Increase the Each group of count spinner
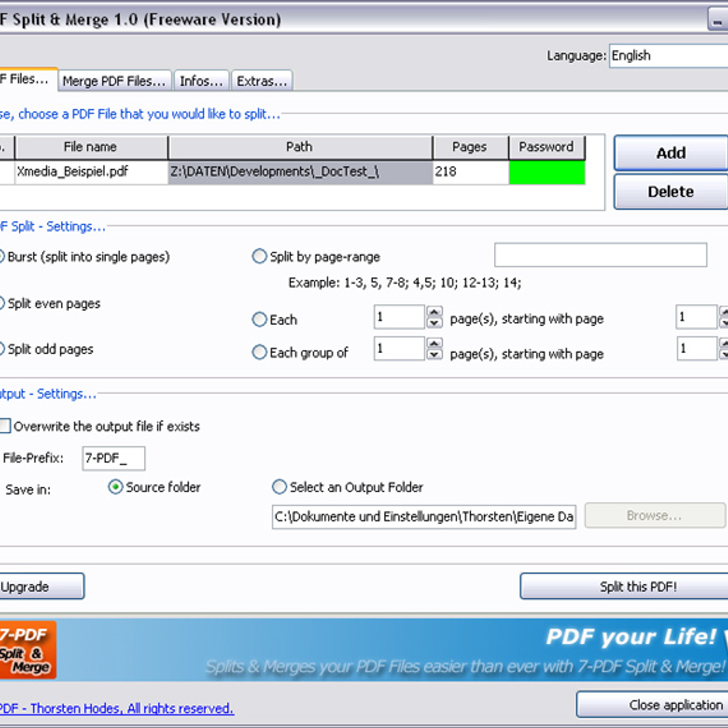Image resolution: width=728 pixels, height=728 pixels. click(434, 343)
